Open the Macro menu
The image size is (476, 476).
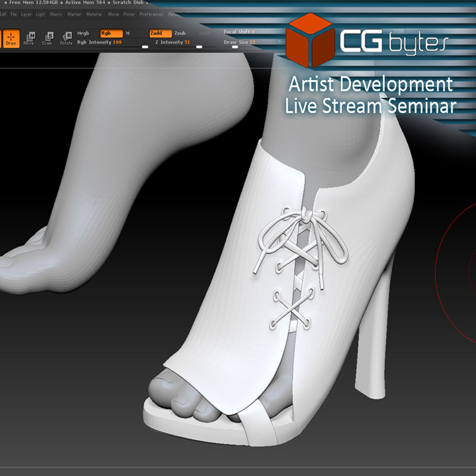(56, 14)
